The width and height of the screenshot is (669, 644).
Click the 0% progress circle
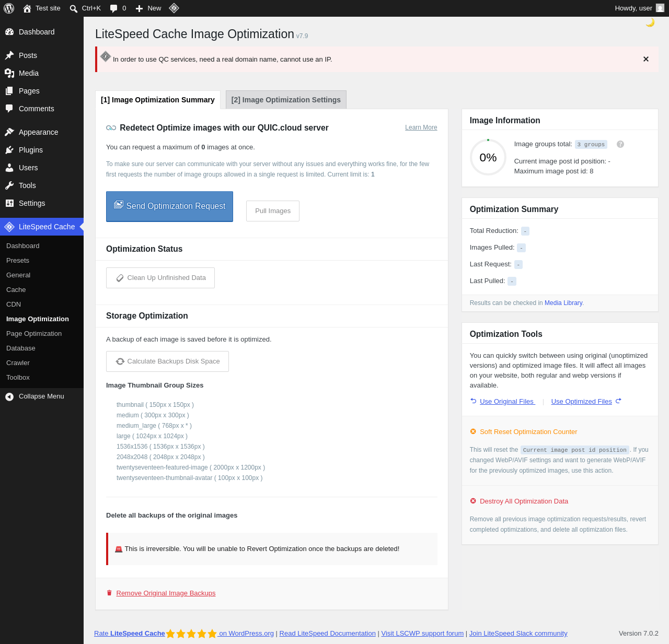[488, 157]
